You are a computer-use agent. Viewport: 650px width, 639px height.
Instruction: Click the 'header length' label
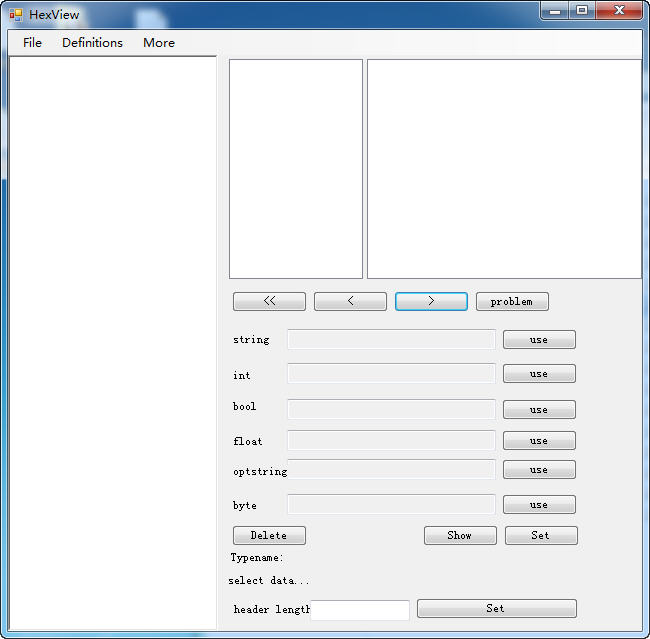click(272, 609)
